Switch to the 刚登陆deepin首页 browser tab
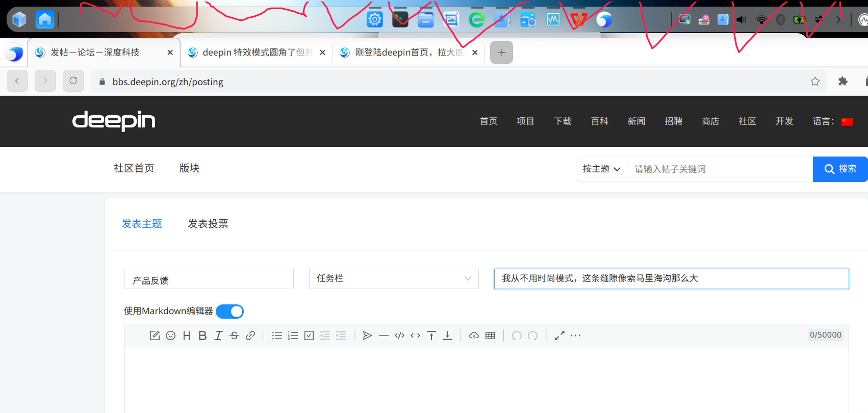The width and height of the screenshot is (868, 413). (409, 53)
